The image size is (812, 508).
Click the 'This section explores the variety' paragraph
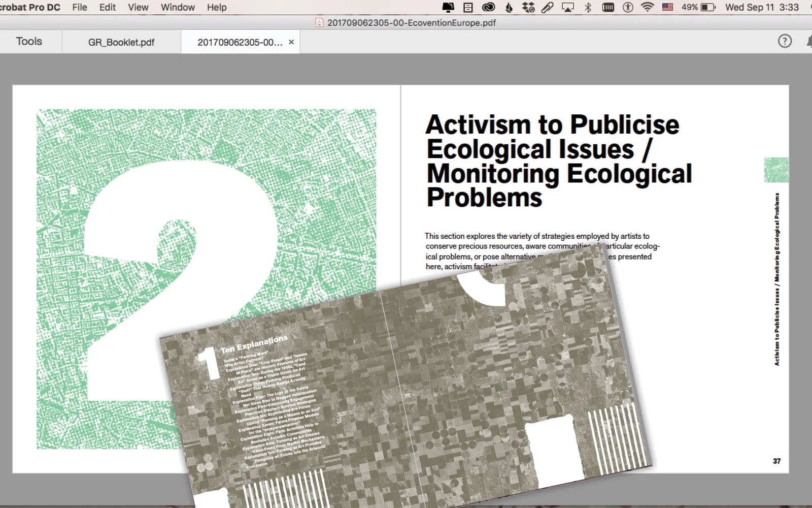(x=543, y=251)
